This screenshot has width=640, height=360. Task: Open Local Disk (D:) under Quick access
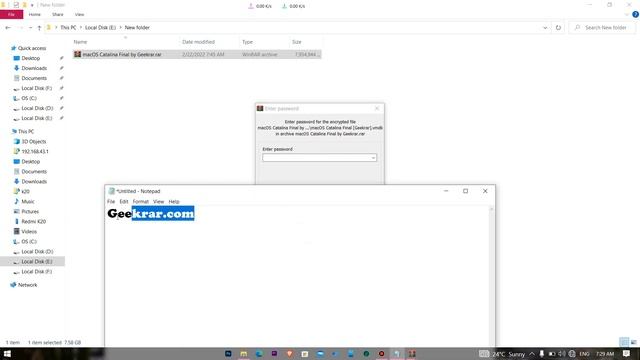37,108
